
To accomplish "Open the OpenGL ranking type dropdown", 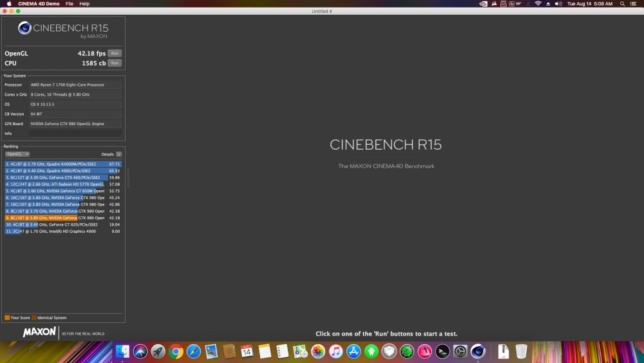I will pyautogui.click(x=17, y=154).
